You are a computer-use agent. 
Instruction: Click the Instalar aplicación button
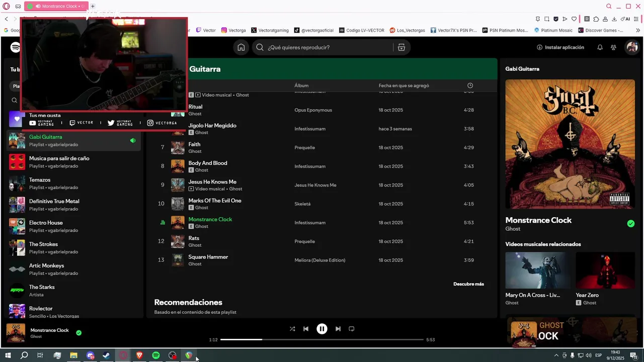(560, 47)
